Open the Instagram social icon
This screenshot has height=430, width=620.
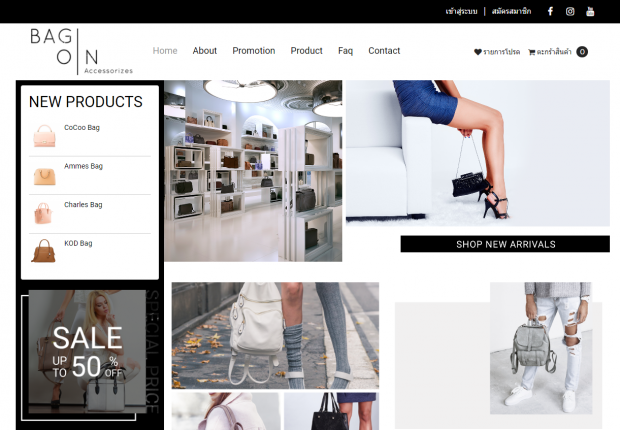[570, 11]
